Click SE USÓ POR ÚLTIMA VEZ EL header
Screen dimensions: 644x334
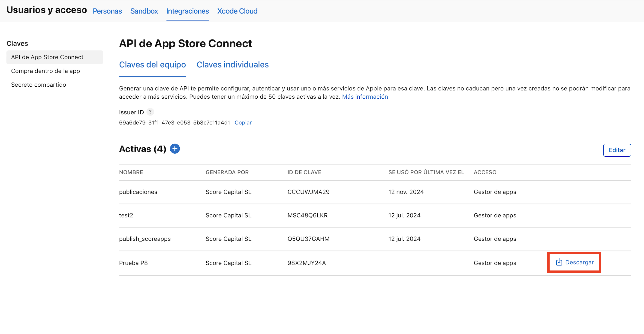(x=426, y=172)
